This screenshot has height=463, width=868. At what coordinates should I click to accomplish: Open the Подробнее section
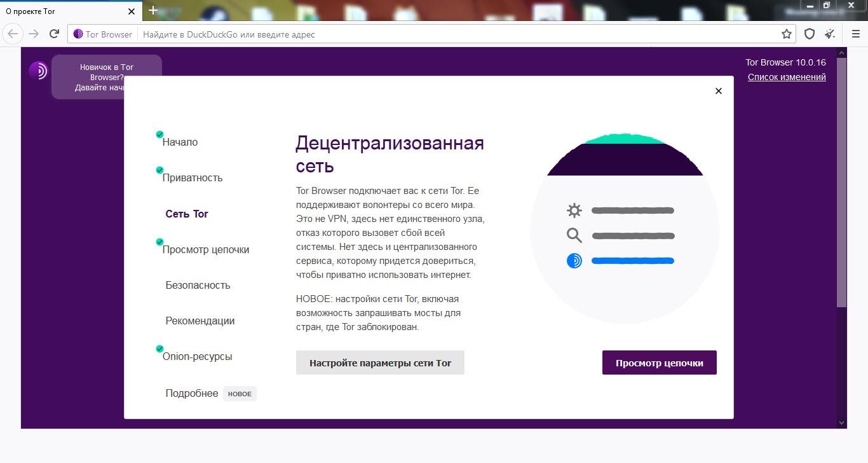point(192,394)
